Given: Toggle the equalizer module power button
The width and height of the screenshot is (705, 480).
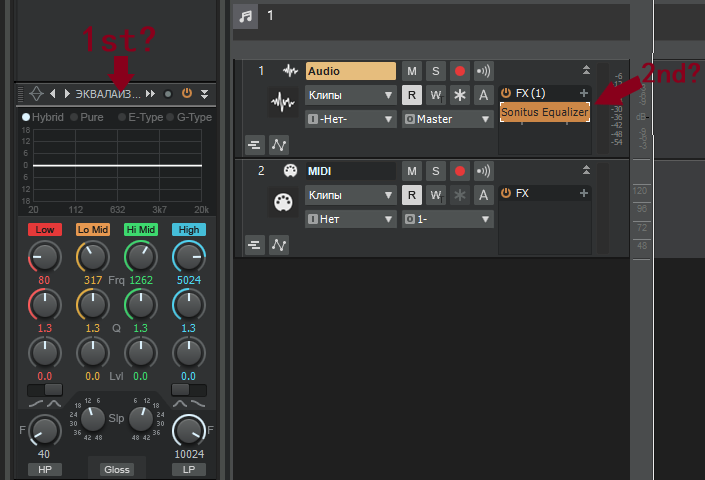Looking at the screenshot, I should tap(187, 93).
